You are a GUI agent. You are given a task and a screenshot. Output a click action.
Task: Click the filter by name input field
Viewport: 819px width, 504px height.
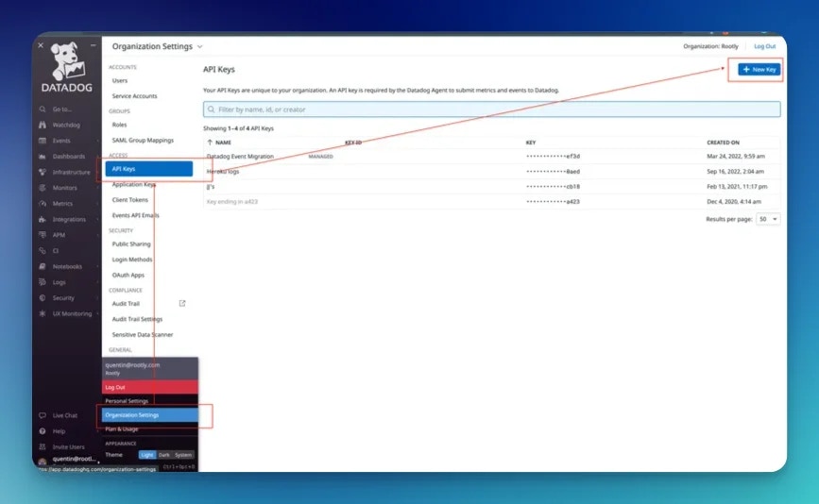point(492,109)
